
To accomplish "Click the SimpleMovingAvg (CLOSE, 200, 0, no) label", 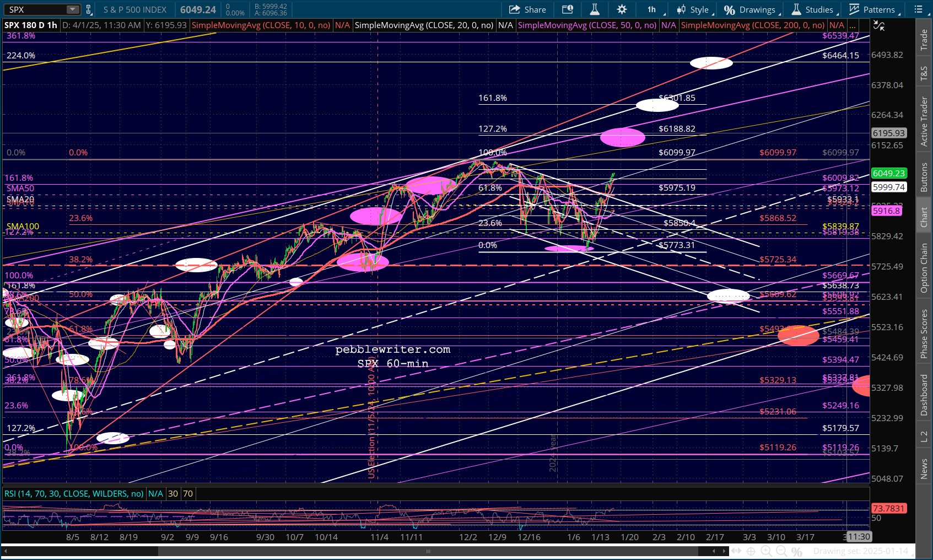I will (x=753, y=25).
